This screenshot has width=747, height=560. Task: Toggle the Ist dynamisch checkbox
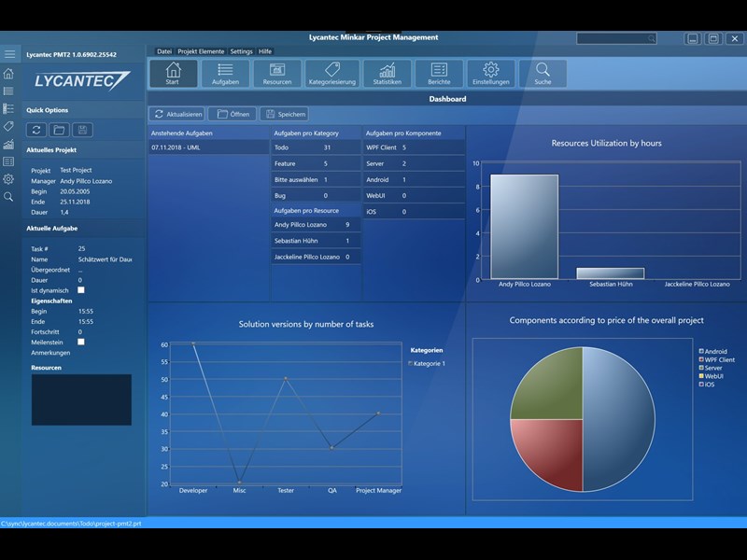tap(81, 290)
